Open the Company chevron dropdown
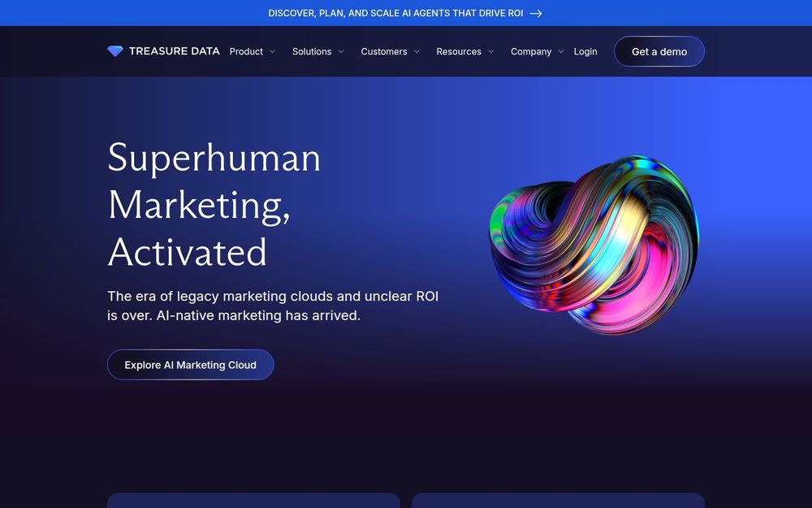The image size is (812, 508). (561, 52)
